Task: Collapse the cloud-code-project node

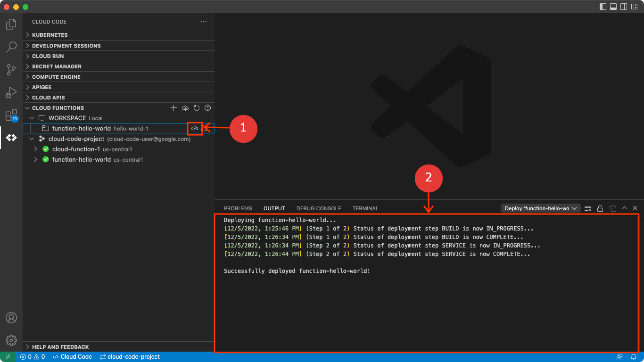Action: [32, 139]
